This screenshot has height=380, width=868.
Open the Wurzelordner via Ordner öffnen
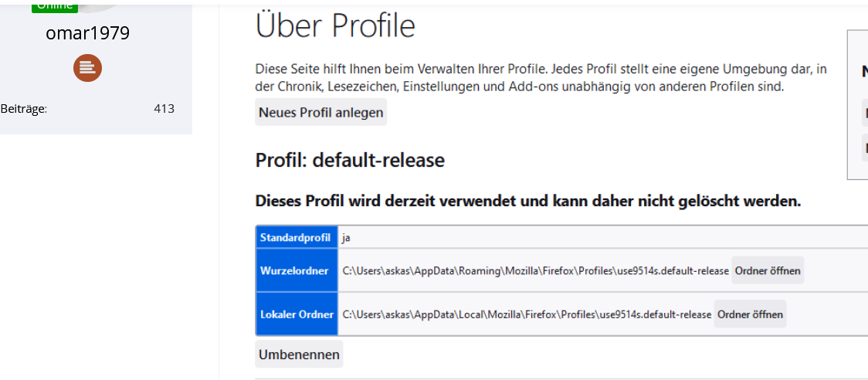point(768,270)
